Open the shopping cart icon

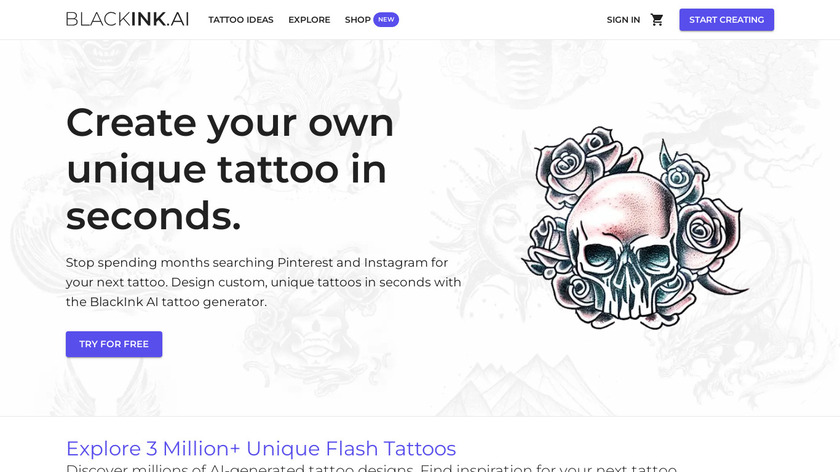coord(657,20)
